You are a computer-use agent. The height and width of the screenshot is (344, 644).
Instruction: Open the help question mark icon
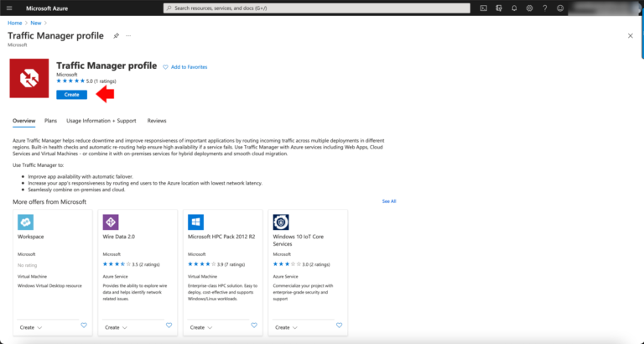coord(544,8)
